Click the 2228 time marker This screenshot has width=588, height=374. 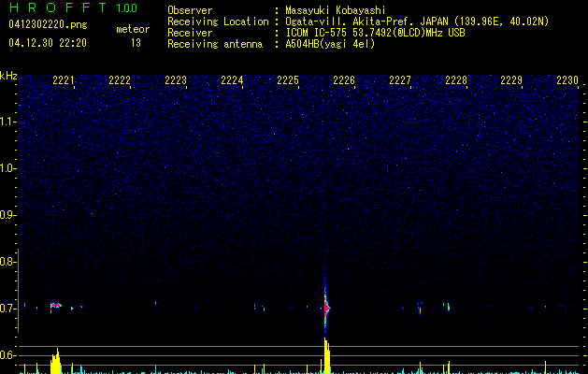455,80
